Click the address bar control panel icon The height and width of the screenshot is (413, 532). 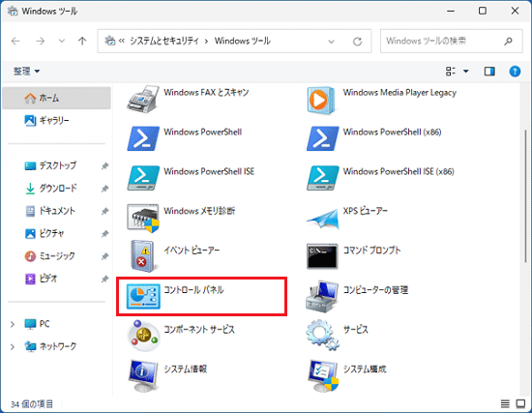109,41
